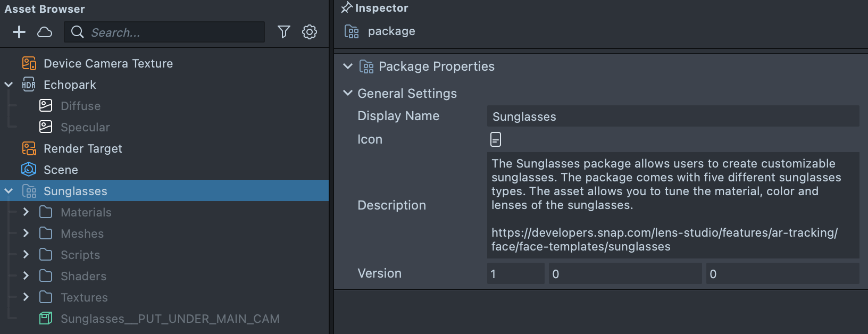This screenshot has height=334, width=868.
Task: Collapse General Settings section
Action: (x=348, y=93)
